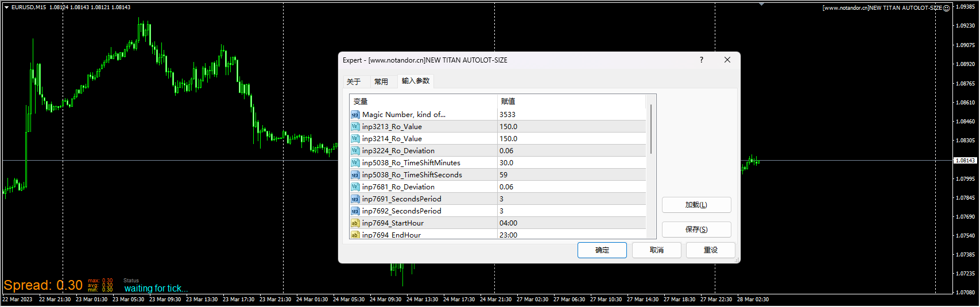This screenshot has width=980, height=307.
Task: Click the question mark help button in dialog
Action: 701,60
